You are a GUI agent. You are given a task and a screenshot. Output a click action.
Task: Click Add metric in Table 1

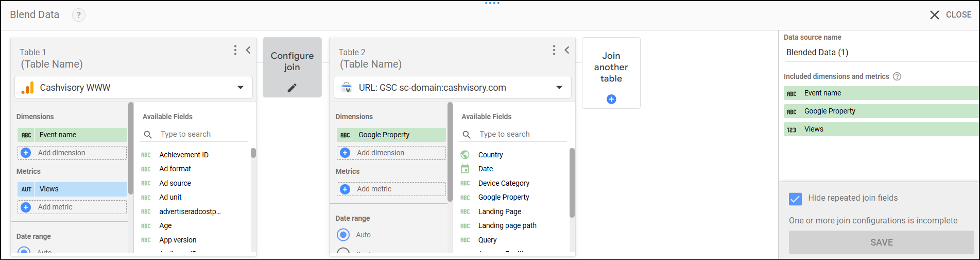(x=72, y=207)
